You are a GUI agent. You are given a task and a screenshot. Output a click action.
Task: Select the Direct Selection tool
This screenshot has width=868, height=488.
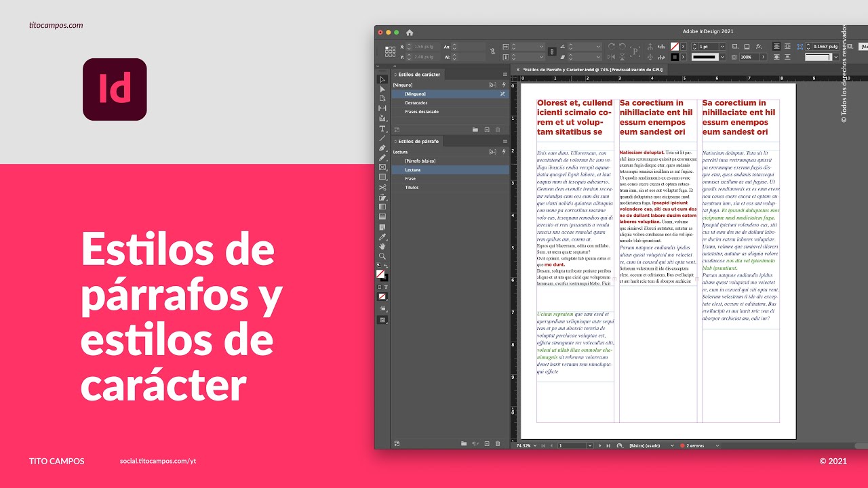(382, 89)
